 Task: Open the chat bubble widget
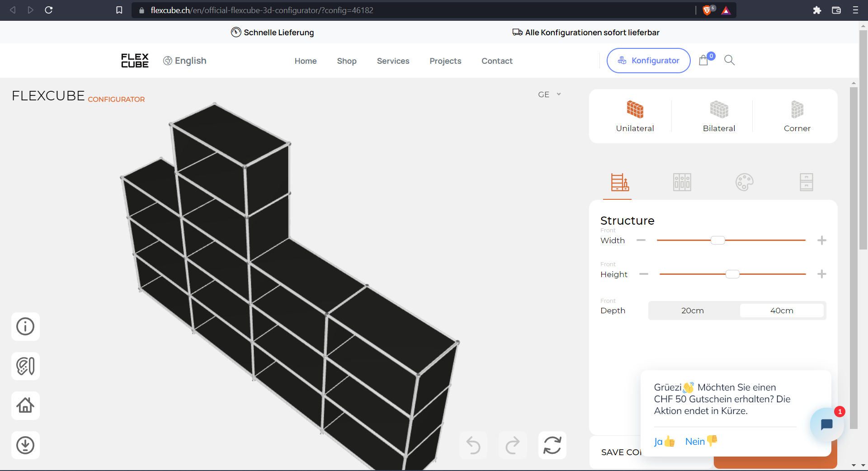point(827,424)
